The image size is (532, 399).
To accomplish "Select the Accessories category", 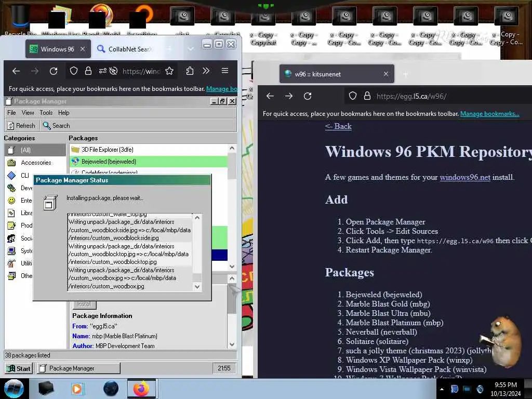I will [35, 163].
